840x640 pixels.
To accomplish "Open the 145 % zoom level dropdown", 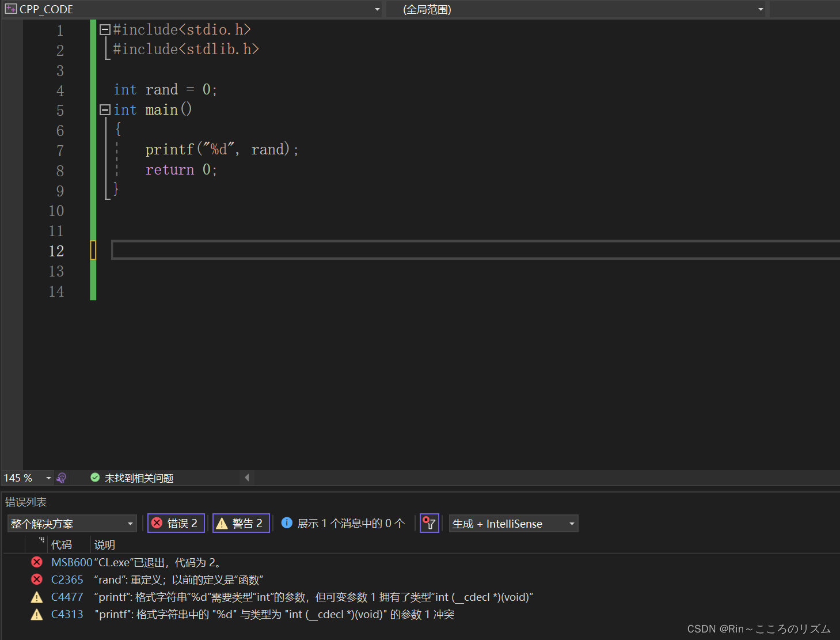I will pyautogui.click(x=48, y=478).
